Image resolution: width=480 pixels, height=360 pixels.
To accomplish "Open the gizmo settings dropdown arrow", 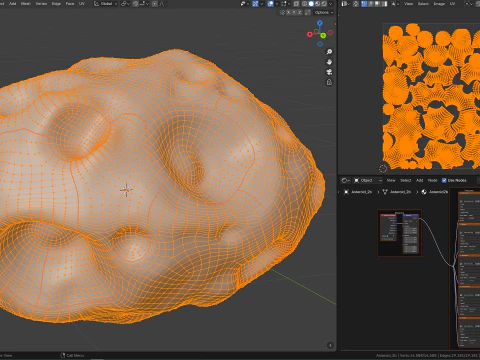I will (262, 4).
